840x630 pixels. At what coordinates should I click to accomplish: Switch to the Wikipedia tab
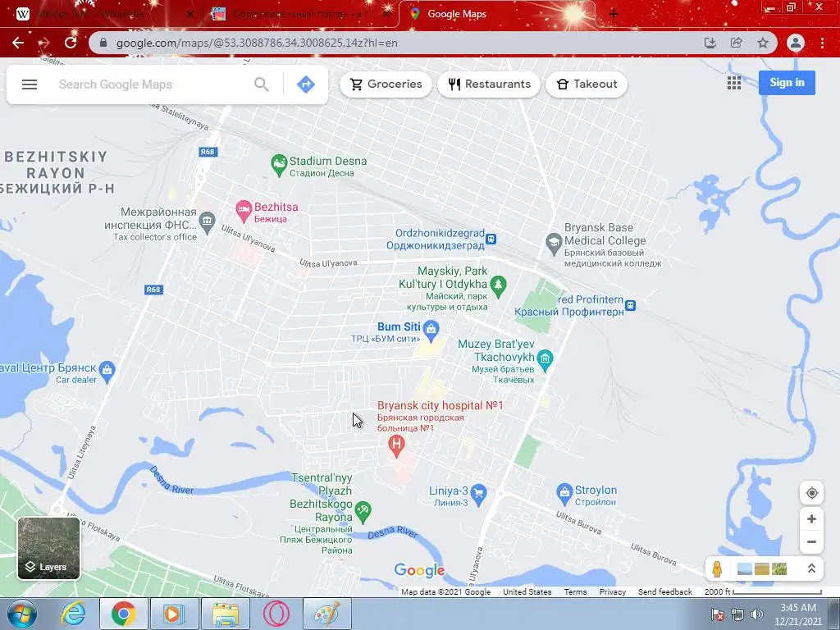[x=104, y=14]
